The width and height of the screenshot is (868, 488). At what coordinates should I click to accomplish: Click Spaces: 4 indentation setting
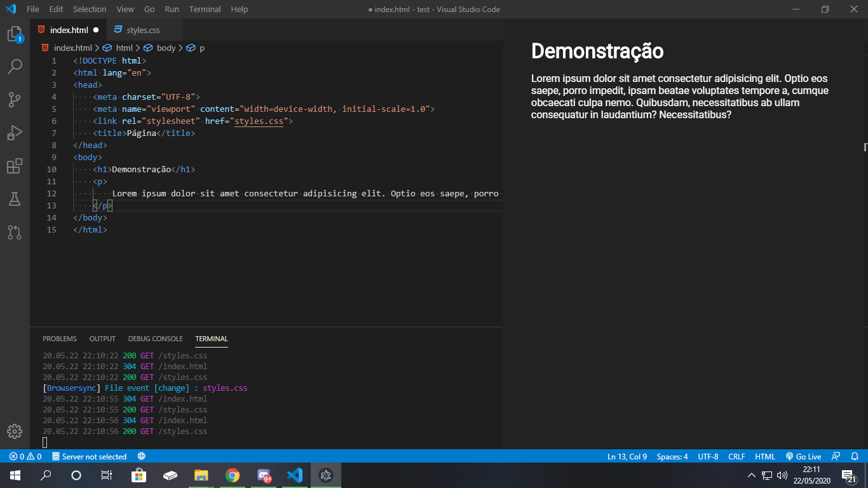click(672, 456)
